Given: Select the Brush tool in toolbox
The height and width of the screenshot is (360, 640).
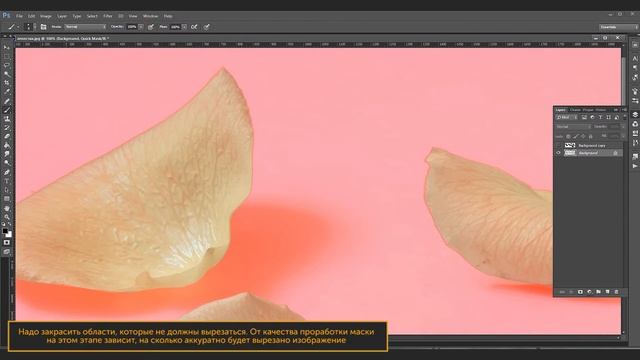Looking at the screenshot, I should click(7, 110).
